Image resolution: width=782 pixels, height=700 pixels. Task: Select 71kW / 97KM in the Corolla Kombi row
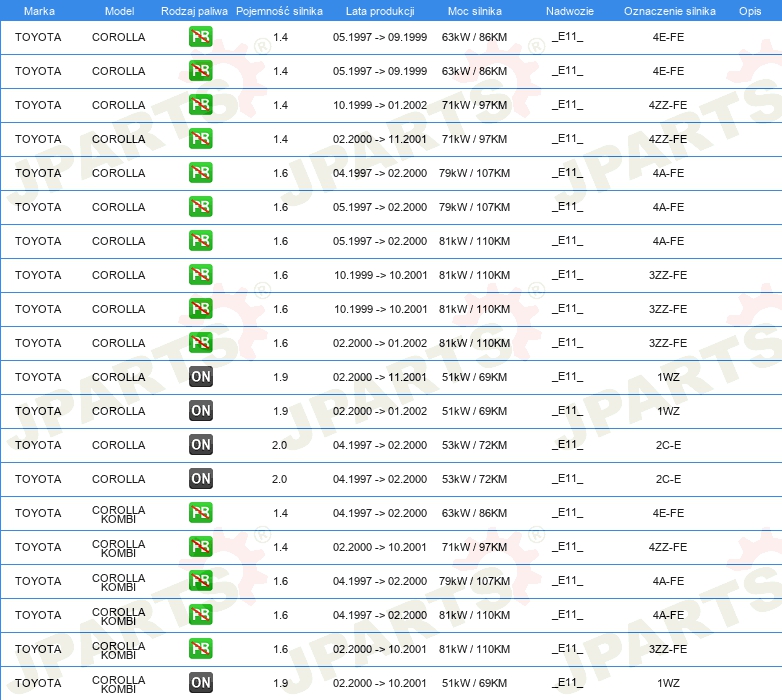coord(474,547)
